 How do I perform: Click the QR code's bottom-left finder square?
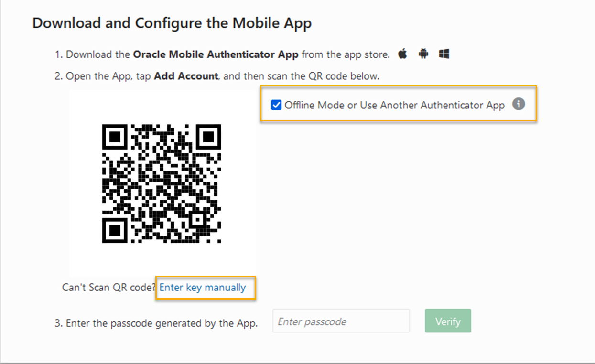tap(114, 231)
